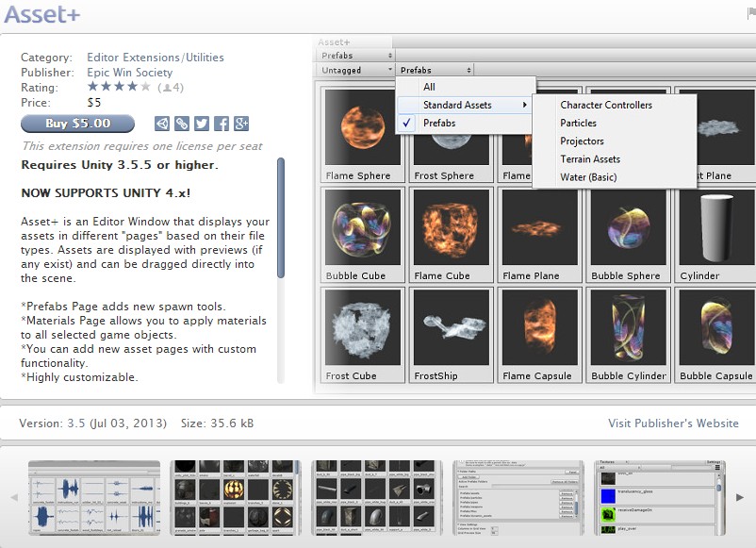This screenshot has width=756, height=548.
Task: Choose the Bubble Cylinder prefab
Action: click(628, 335)
